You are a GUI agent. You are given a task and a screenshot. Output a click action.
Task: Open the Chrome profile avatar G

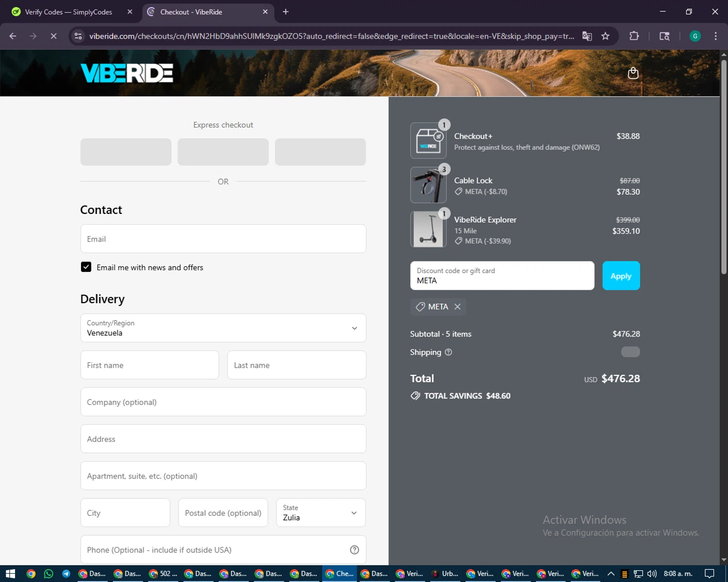click(695, 36)
